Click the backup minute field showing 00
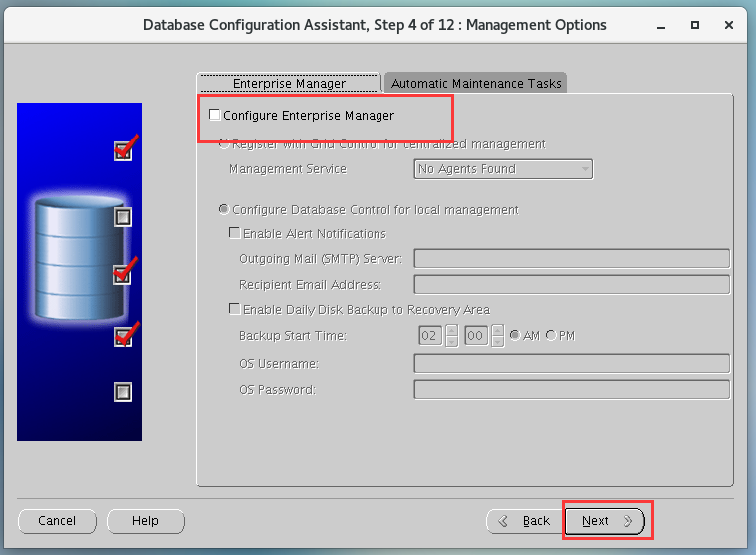Image resolution: width=756 pixels, height=555 pixels. [x=475, y=335]
